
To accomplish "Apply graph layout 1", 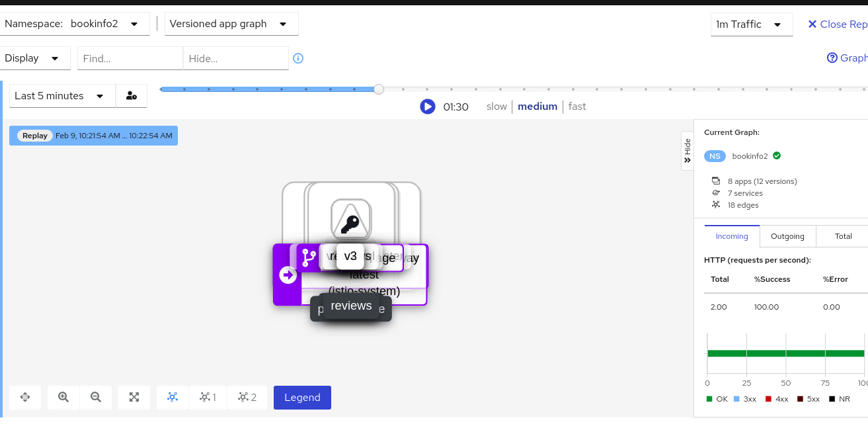I will pyautogui.click(x=208, y=397).
